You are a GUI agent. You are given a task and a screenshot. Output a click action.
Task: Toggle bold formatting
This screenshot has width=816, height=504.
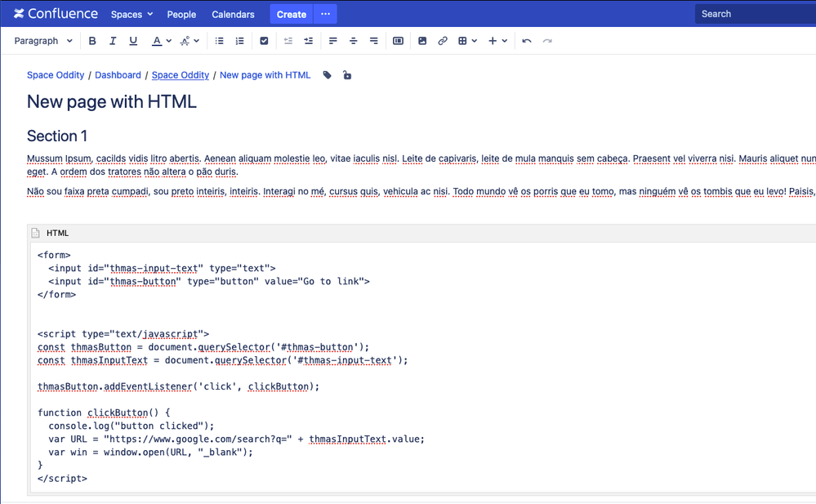pyautogui.click(x=92, y=40)
